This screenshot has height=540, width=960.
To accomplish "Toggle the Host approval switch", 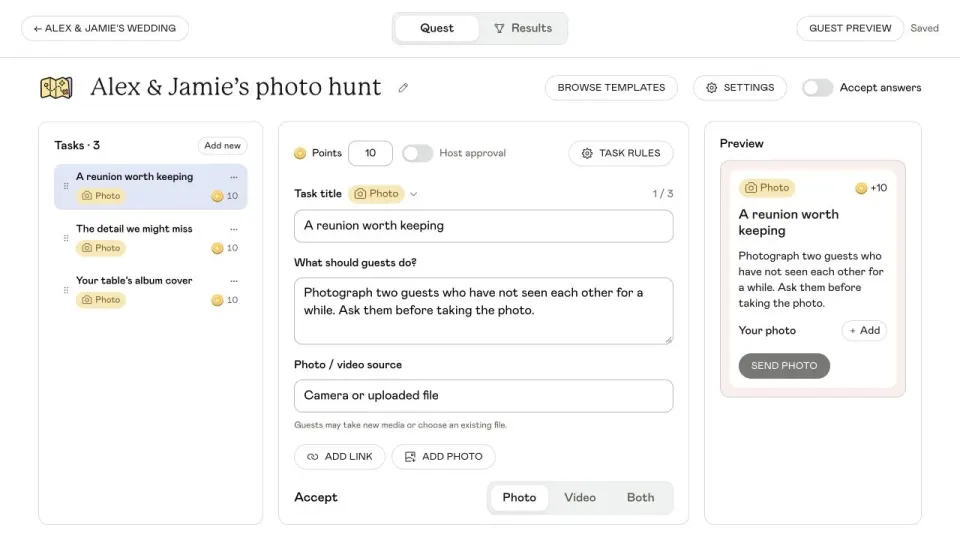I will pos(417,153).
